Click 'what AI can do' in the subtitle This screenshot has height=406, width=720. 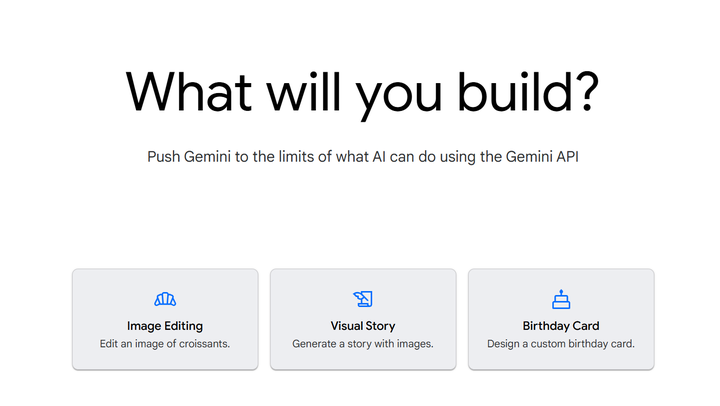(x=386, y=157)
